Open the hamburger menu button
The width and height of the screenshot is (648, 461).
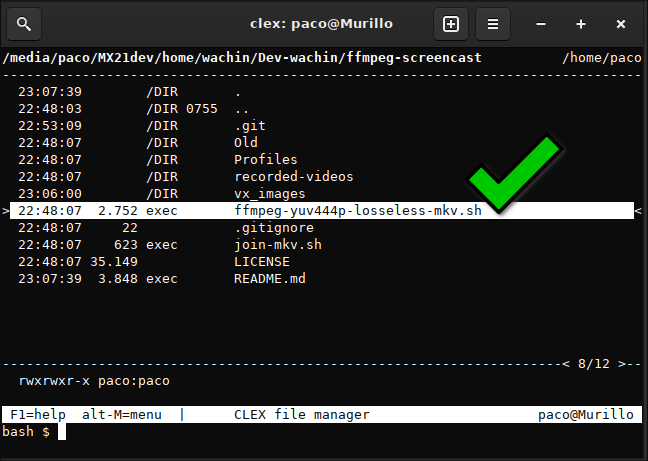pos(493,24)
